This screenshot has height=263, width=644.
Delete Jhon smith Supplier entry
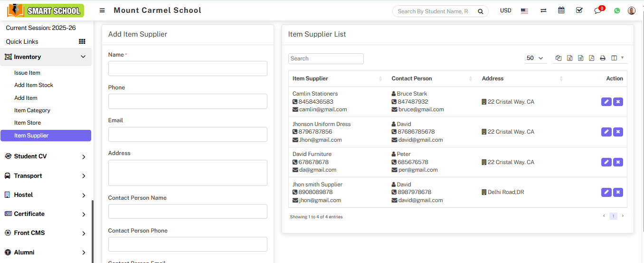(618, 192)
